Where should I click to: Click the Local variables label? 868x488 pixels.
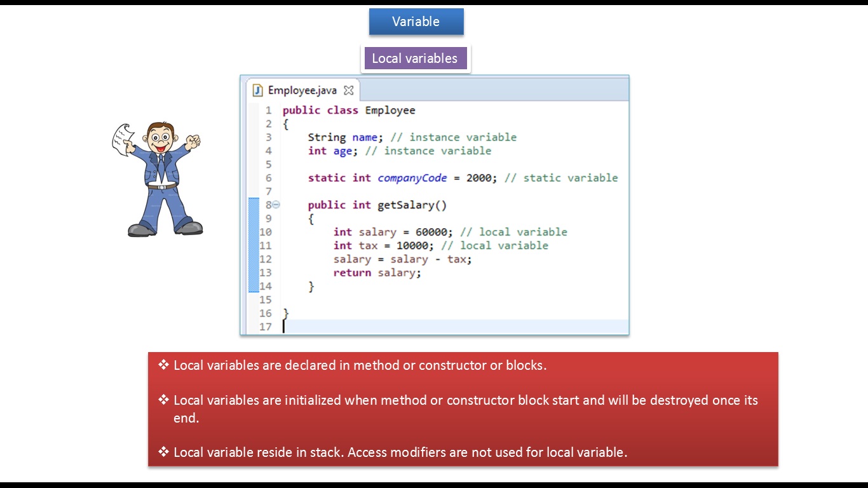click(x=415, y=58)
